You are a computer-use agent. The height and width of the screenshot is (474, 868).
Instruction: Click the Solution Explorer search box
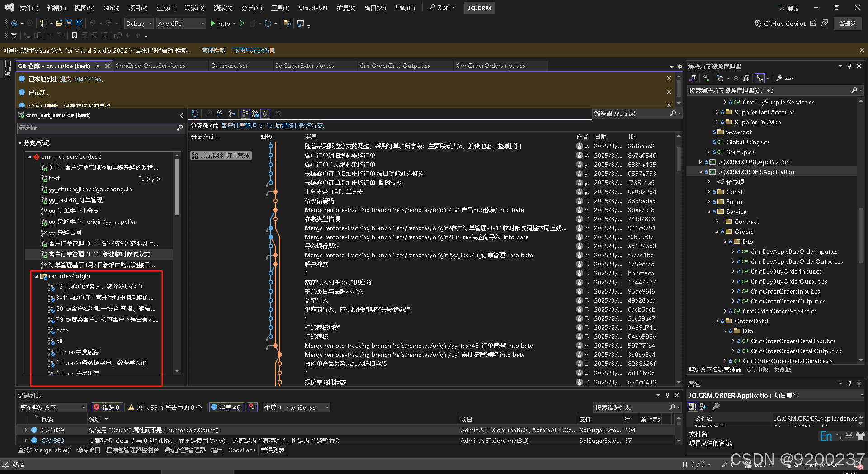click(769, 90)
